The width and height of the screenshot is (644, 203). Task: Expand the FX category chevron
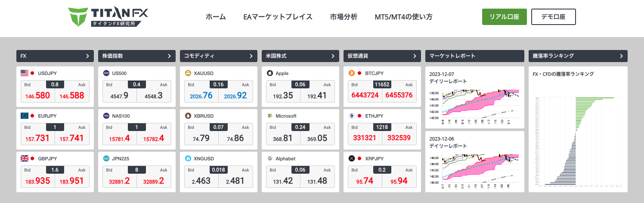87,56
